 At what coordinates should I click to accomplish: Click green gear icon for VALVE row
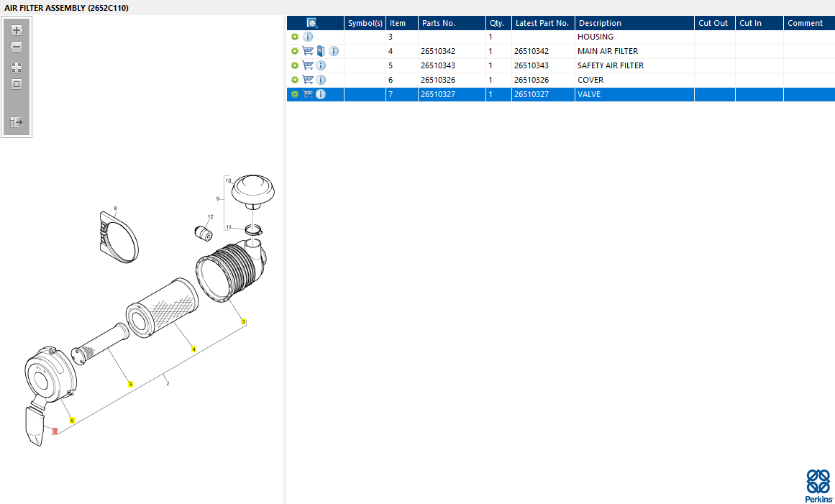294,94
